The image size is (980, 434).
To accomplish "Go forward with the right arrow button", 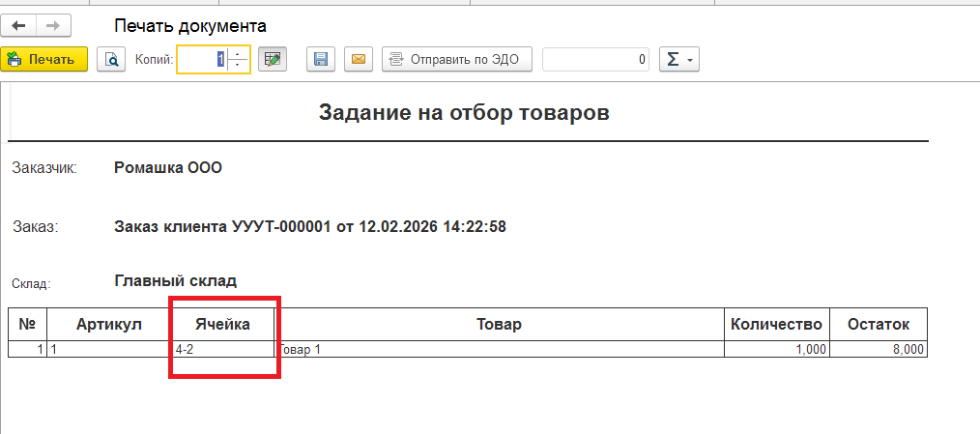I will (54, 26).
